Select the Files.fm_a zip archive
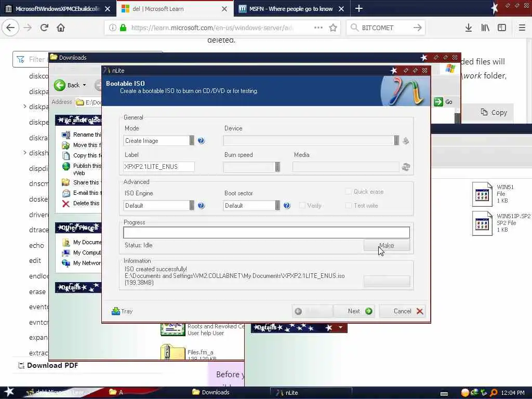This screenshot has height=399, width=532. click(x=172, y=352)
